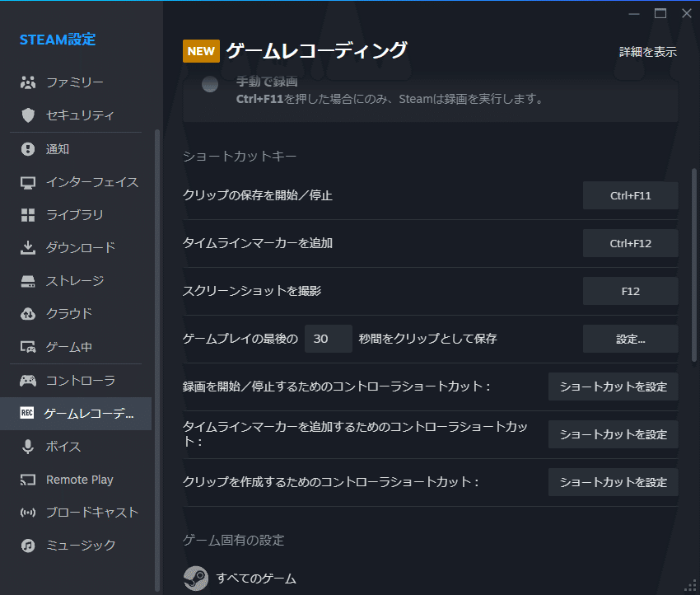Open ボイス settings
700x595 pixels.
[76, 447]
